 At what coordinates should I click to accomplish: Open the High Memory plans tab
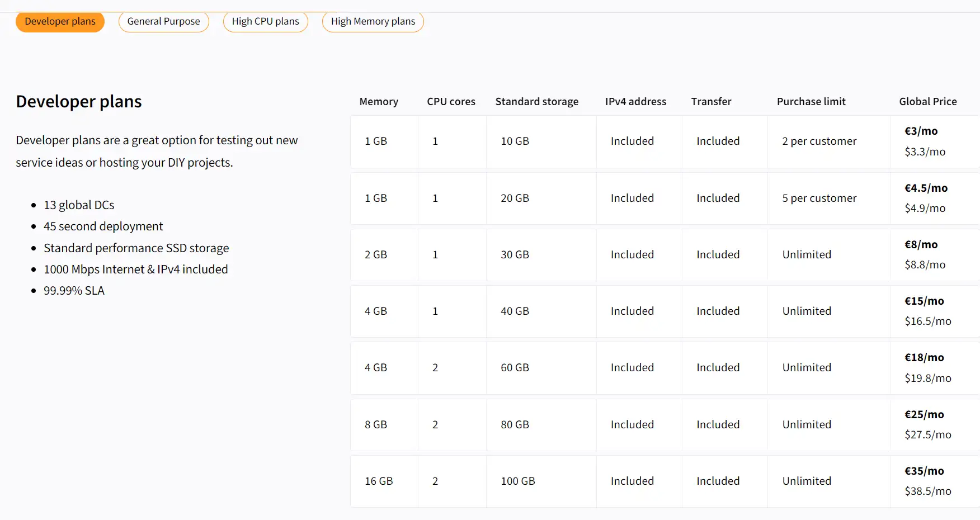(373, 22)
